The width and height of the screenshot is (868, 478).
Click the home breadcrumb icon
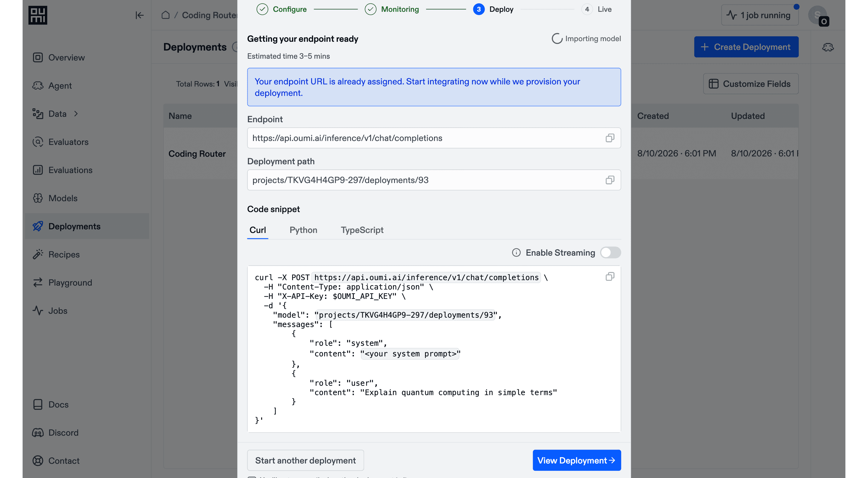[x=166, y=15]
